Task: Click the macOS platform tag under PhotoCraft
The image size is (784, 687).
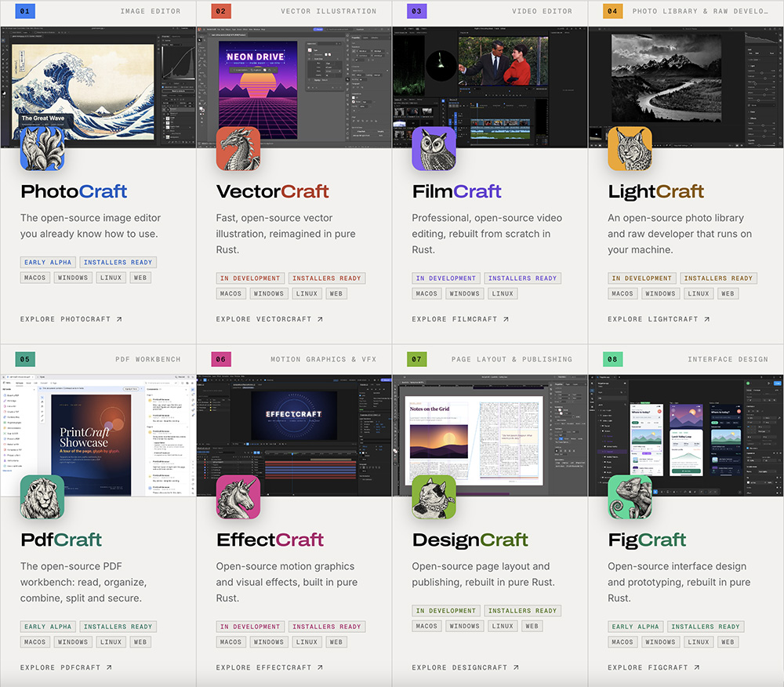Action: [35, 278]
